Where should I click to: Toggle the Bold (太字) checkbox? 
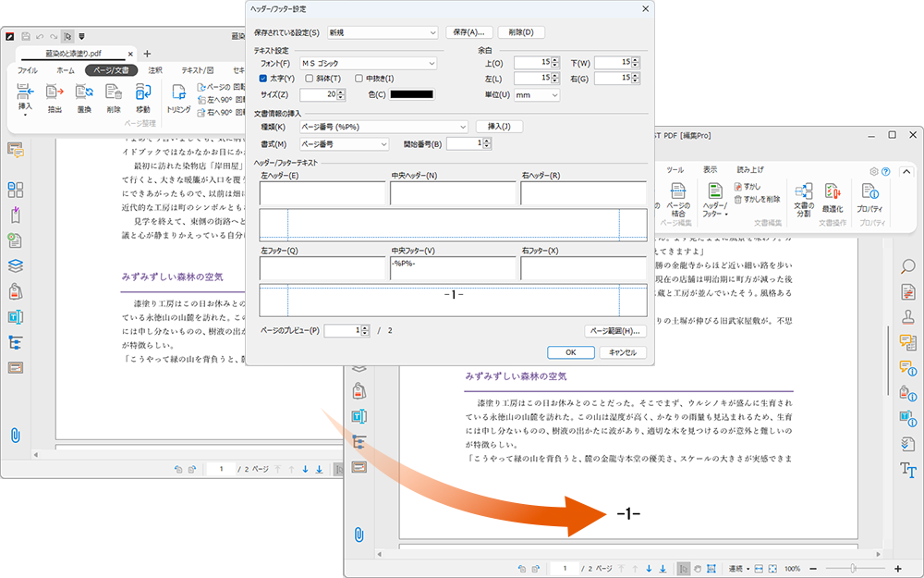(263, 79)
